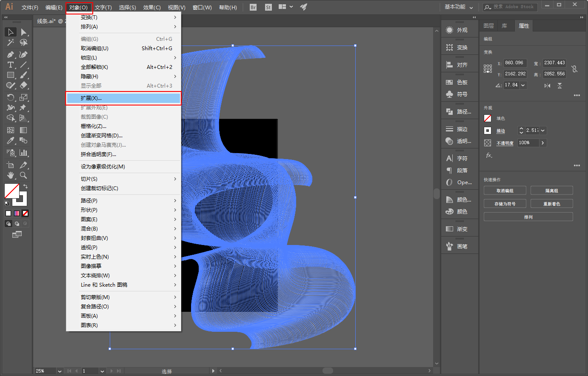Select the Zoom tool

24,175
